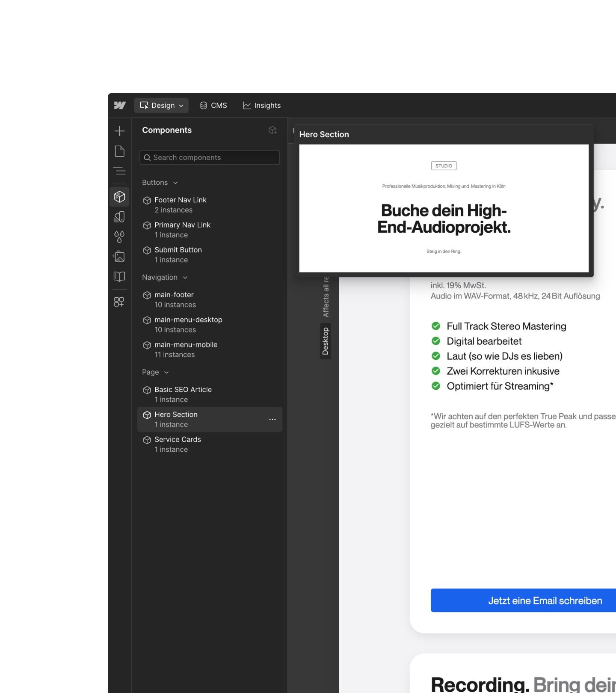The height and width of the screenshot is (693, 616).
Task: Click the Hero Section preview thumbnail
Action: pyautogui.click(x=444, y=208)
